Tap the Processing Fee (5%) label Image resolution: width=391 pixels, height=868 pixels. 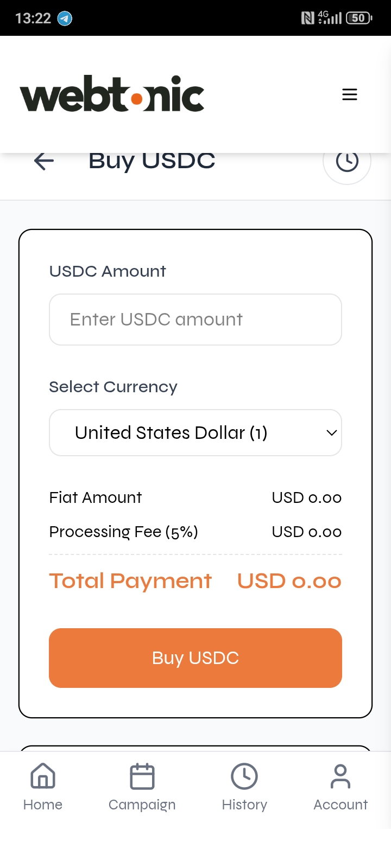[x=124, y=532]
